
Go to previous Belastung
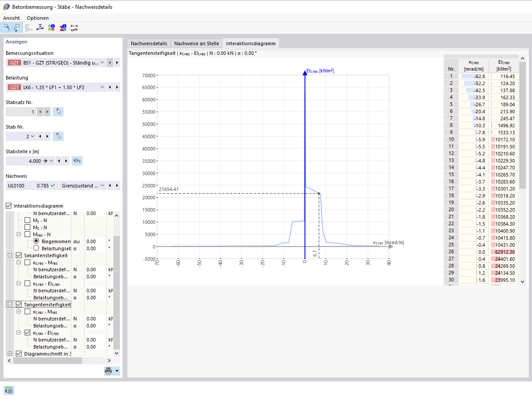tap(110, 87)
